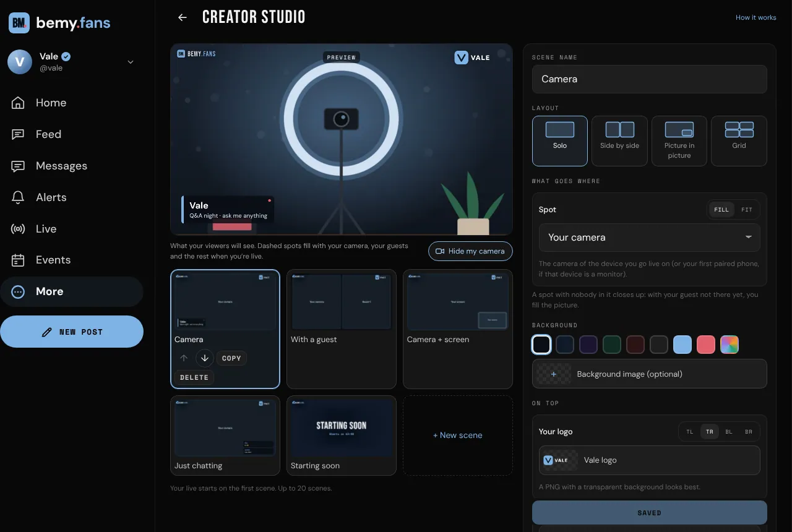Move the Camera scene up
792x532 pixels.
pos(184,358)
